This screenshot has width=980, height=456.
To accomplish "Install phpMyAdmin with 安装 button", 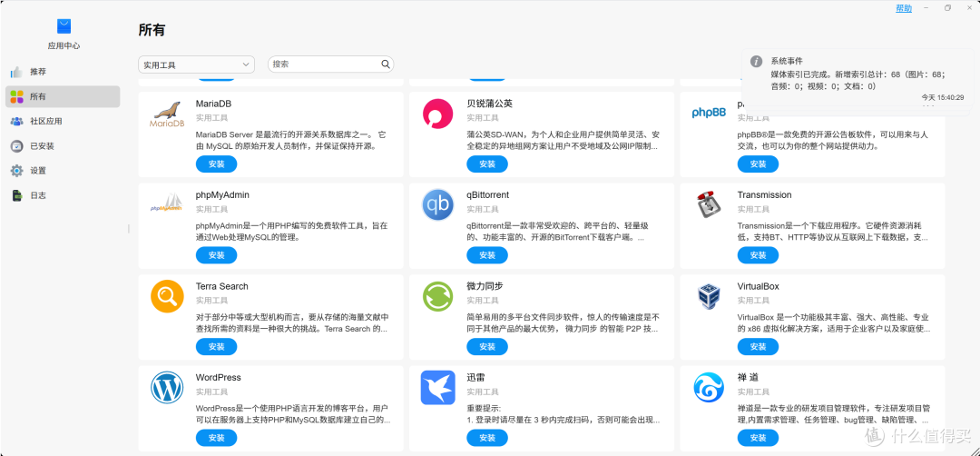I will pos(216,255).
